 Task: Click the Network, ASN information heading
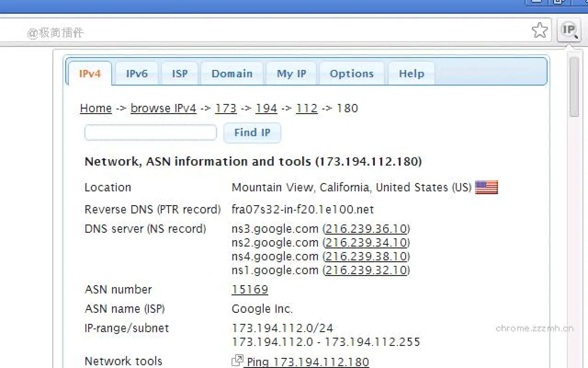click(x=253, y=161)
